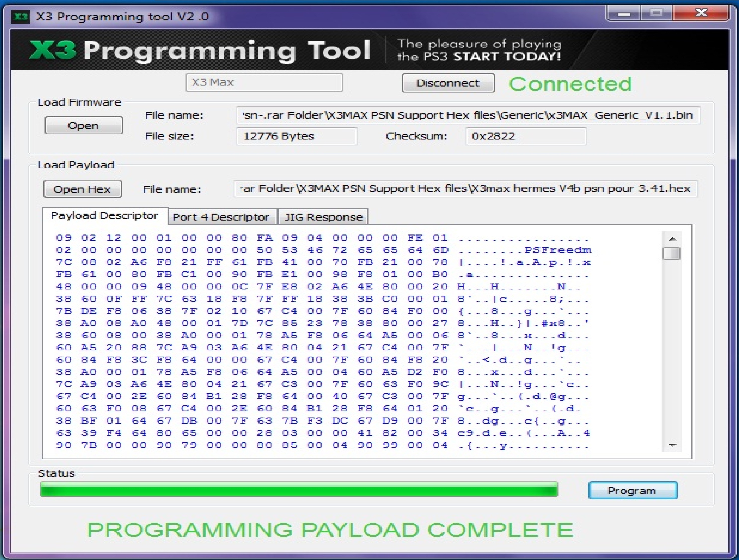This screenshot has width=739, height=560.
Task: Click the hex view scroll down arrow
Action: click(672, 445)
